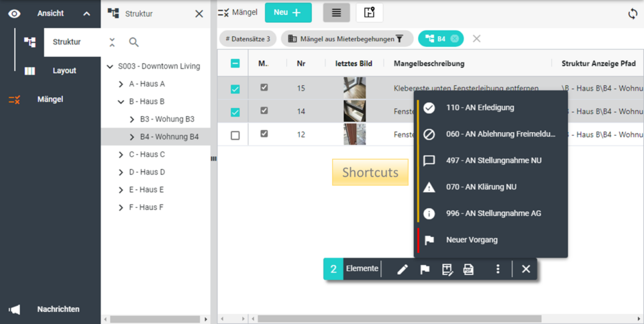The image size is (644, 324).
Task: Click the pencil edit icon in selection bar
Action: point(402,269)
